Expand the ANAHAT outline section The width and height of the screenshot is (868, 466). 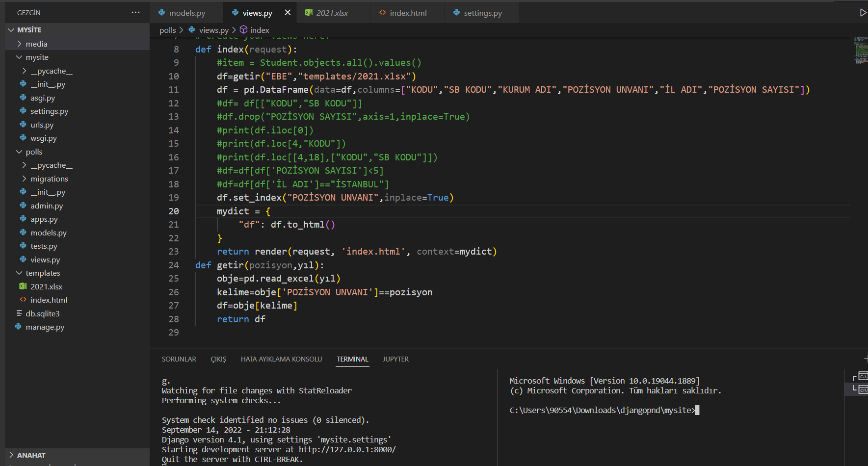(11, 455)
